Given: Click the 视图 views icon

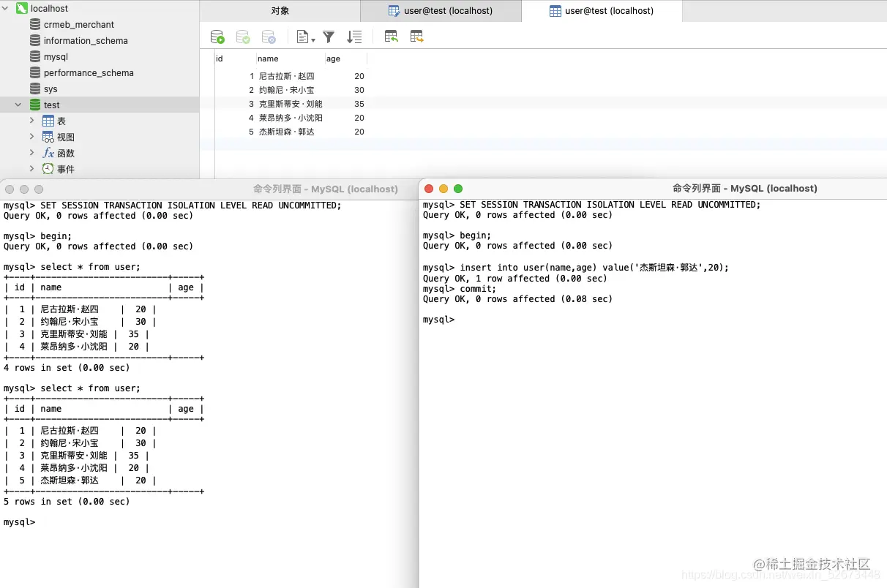Looking at the screenshot, I should 48,137.
